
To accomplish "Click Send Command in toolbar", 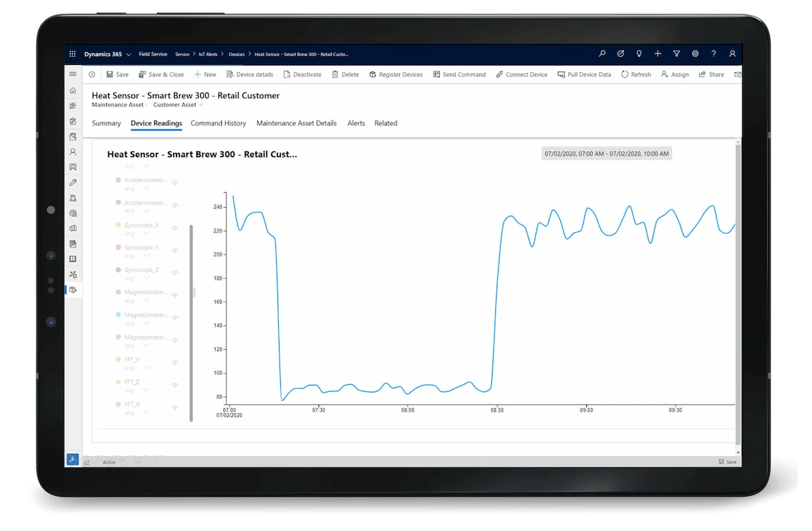I will (459, 74).
